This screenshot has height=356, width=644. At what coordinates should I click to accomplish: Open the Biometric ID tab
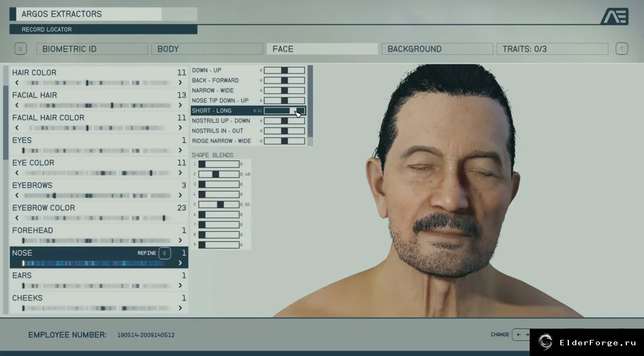tap(92, 49)
